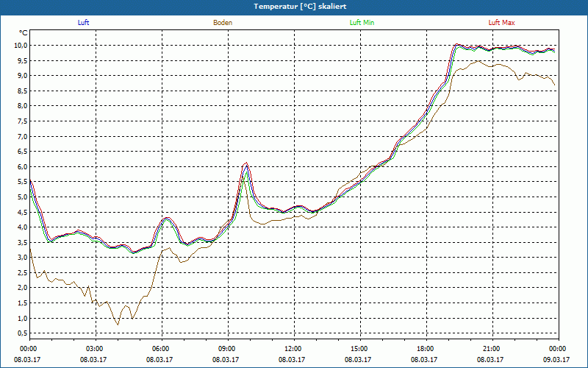588x368 pixels.
Task: Click the 'Luft Max' legend label
Action: coord(501,23)
